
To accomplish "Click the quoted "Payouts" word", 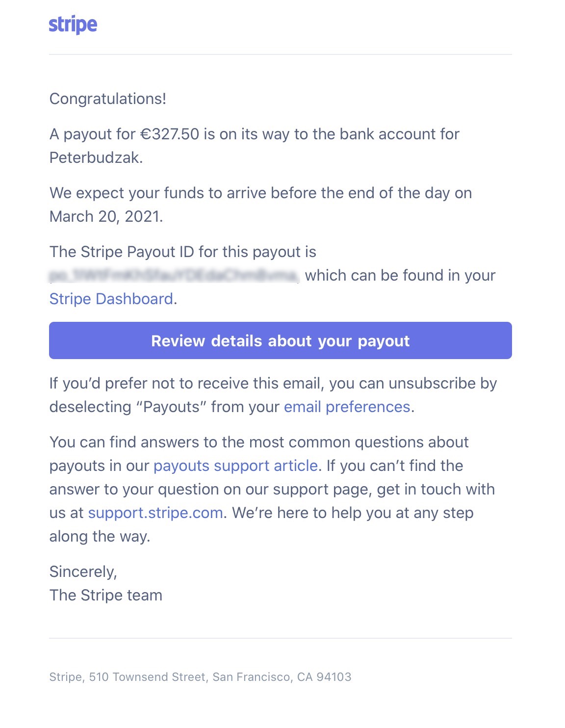I will (x=171, y=407).
